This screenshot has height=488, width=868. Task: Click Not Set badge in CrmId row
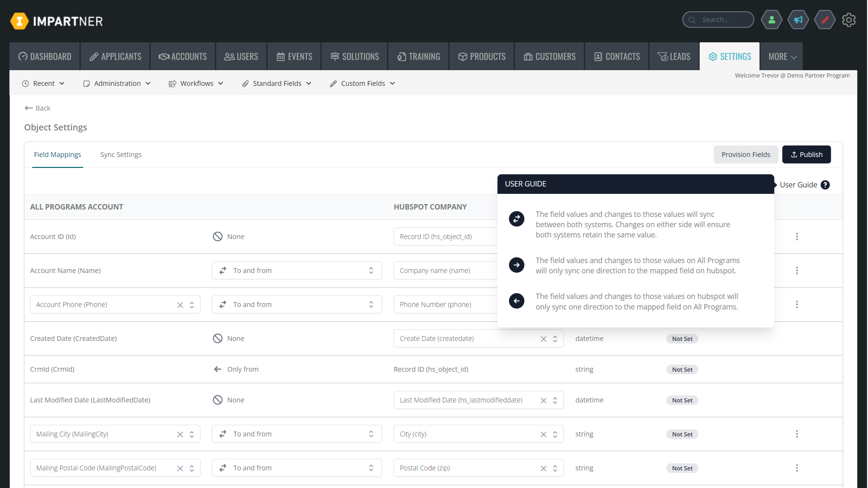(x=682, y=370)
